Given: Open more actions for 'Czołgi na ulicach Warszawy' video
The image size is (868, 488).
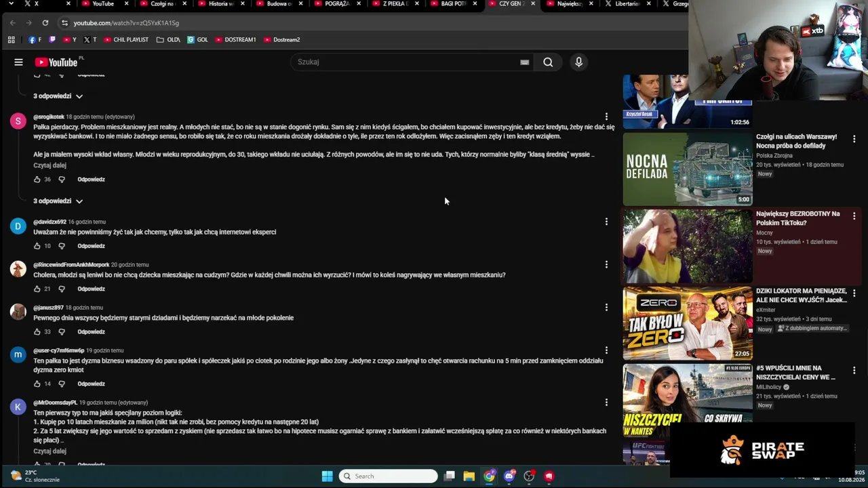Looking at the screenshot, I should (854, 139).
